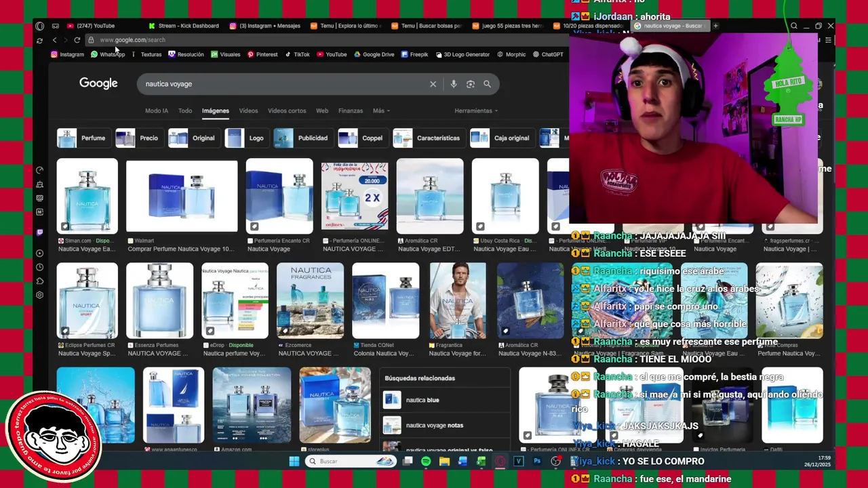Open related search nautica voyage notas

[x=444, y=425]
